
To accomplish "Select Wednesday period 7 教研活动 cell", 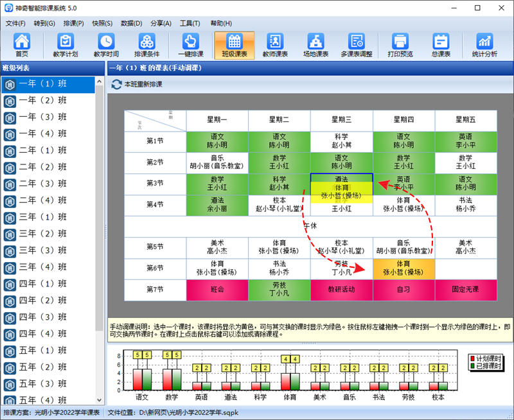I will click(x=341, y=290).
